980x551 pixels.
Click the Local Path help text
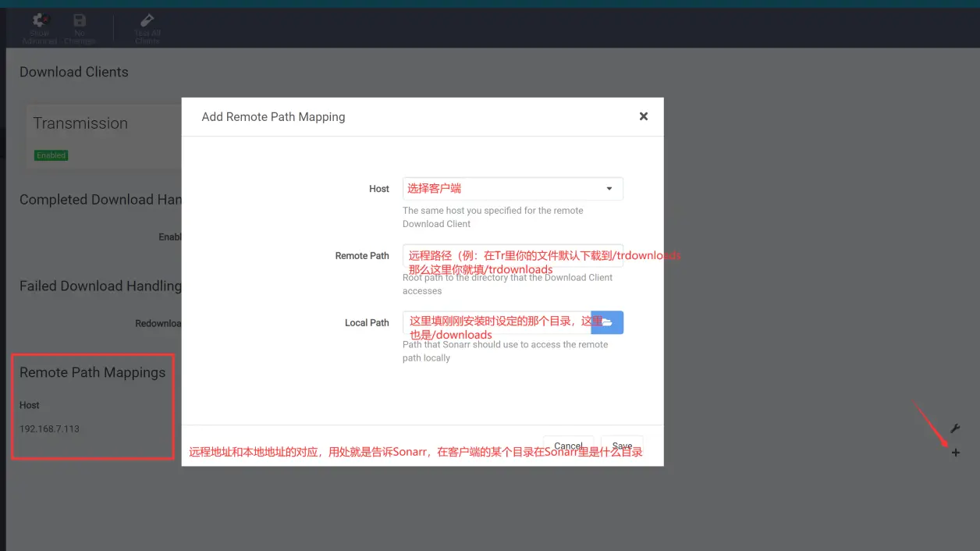tap(506, 351)
